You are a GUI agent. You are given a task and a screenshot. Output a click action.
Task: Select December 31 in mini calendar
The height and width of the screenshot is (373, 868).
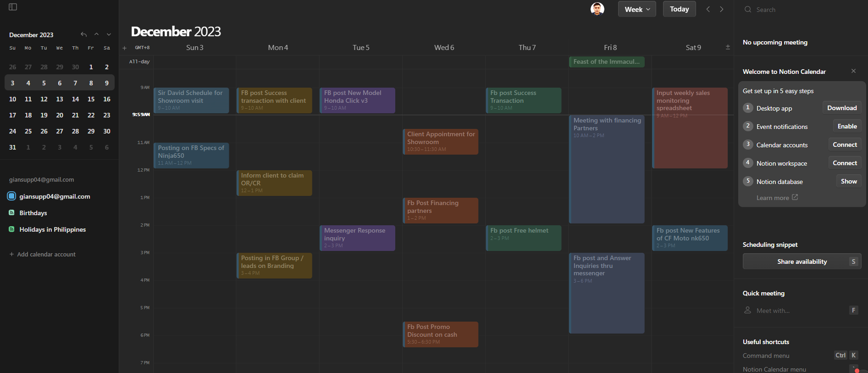(x=12, y=147)
